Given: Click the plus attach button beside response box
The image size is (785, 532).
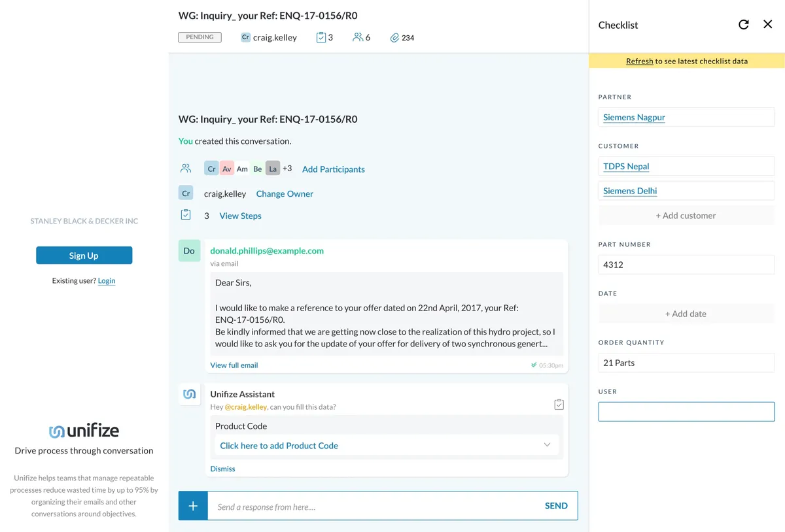Looking at the screenshot, I should 193,506.
